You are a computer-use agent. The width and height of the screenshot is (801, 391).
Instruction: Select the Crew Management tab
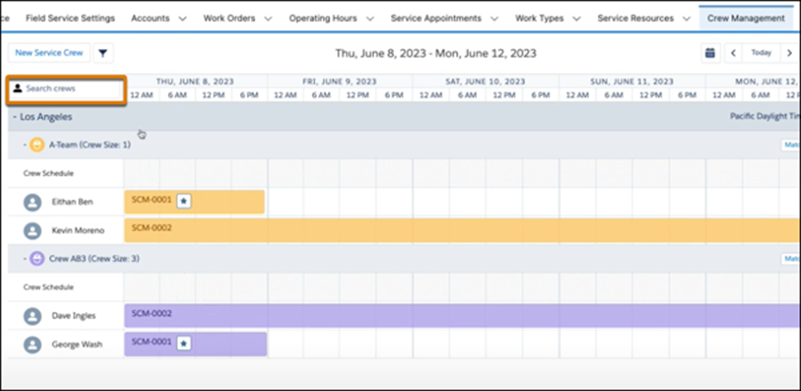point(746,18)
